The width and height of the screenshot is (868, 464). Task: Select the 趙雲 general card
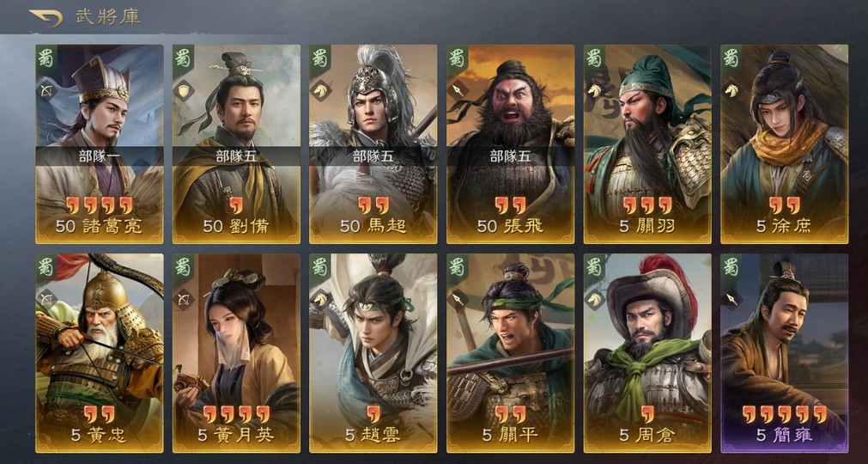[x=373, y=353]
